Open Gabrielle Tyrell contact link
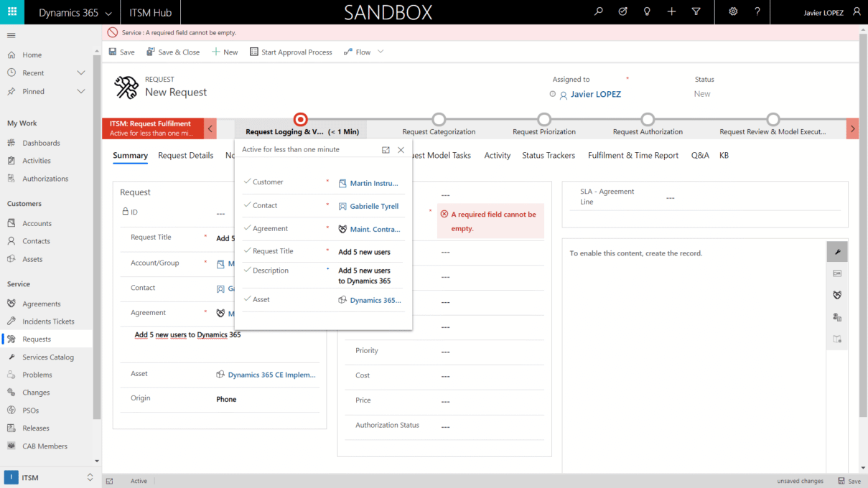This screenshot has height=488, width=868. coord(374,206)
